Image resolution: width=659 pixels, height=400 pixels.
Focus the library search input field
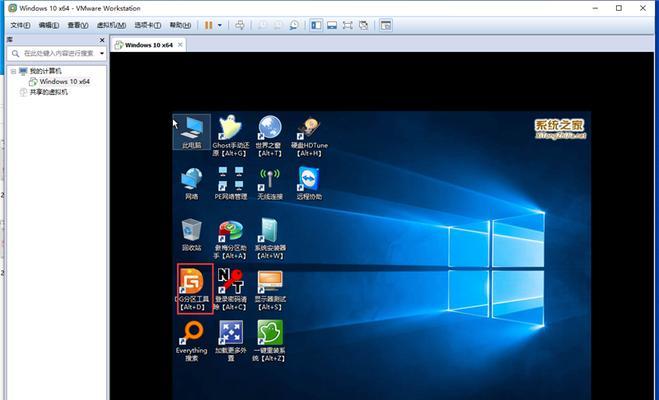click(x=58, y=53)
